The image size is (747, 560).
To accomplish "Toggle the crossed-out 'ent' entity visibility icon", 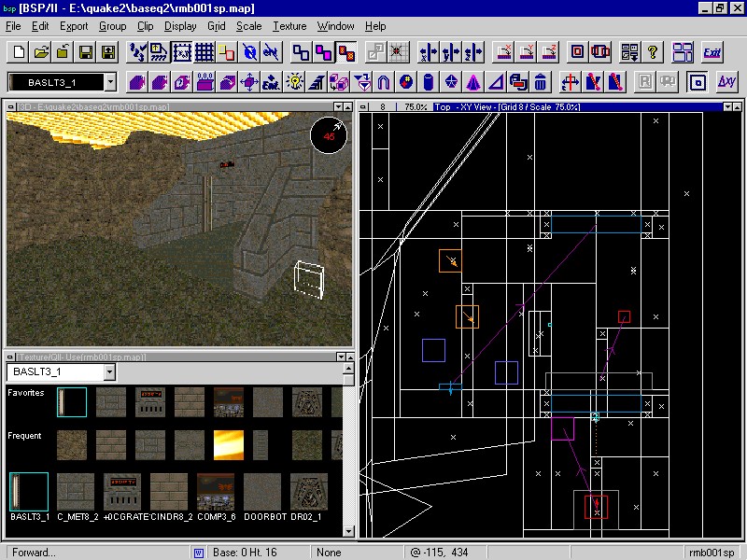I will click(x=272, y=52).
